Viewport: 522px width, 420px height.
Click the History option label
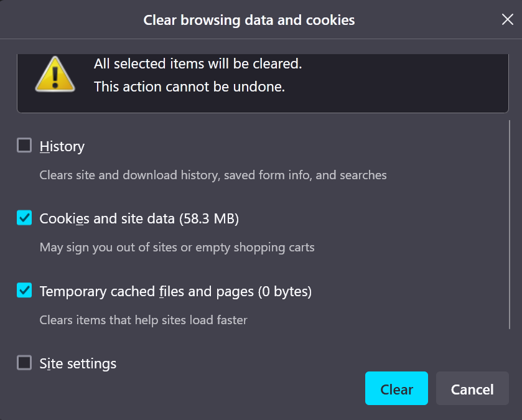coord(62,147)
